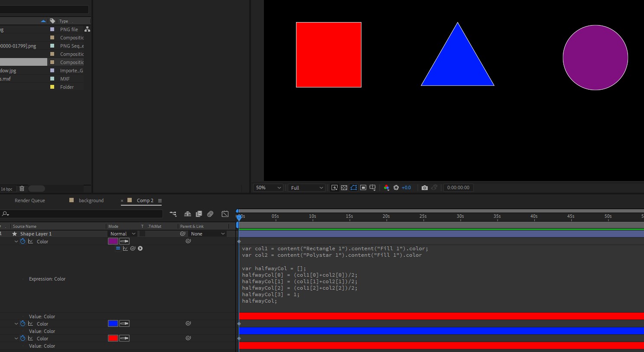Open the Graph Editor in the timeline
Image resolution: width=644 pixels, height=352 pixels.
click(x=225, y=214)
